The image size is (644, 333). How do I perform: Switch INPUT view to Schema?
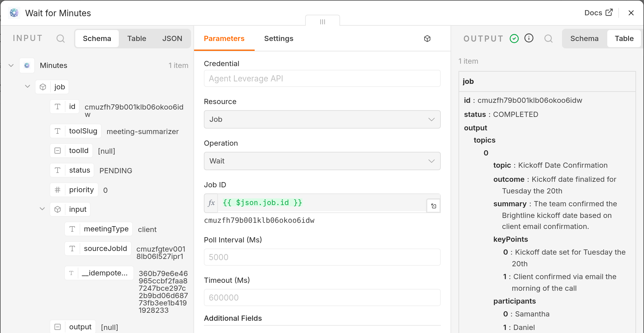pyautogui.click(x=97, y=39)
